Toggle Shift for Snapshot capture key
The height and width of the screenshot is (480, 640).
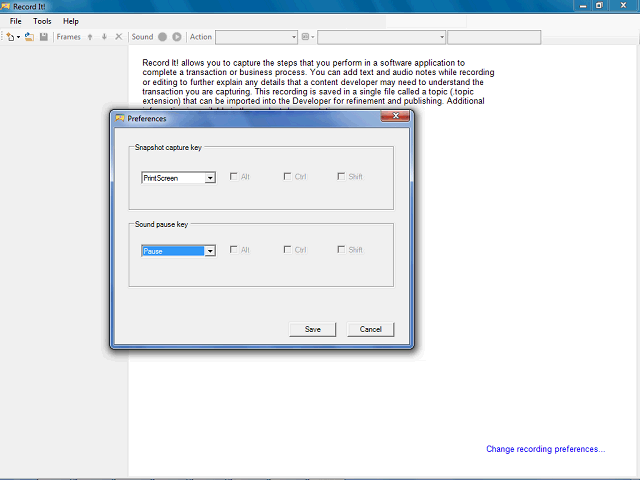click(341, 176)
